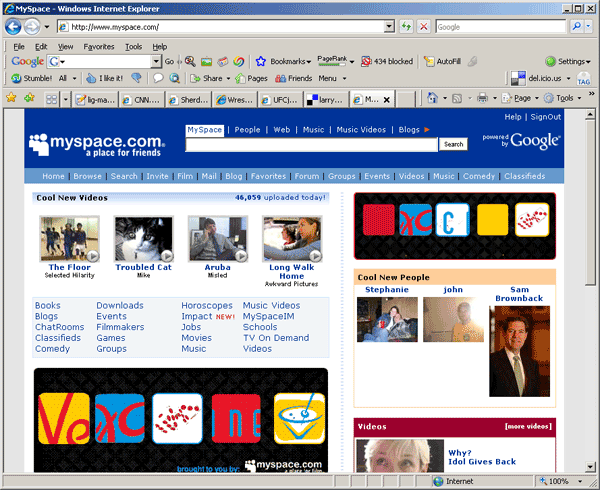Expand the Page menu in command bar

pos(536,98)
